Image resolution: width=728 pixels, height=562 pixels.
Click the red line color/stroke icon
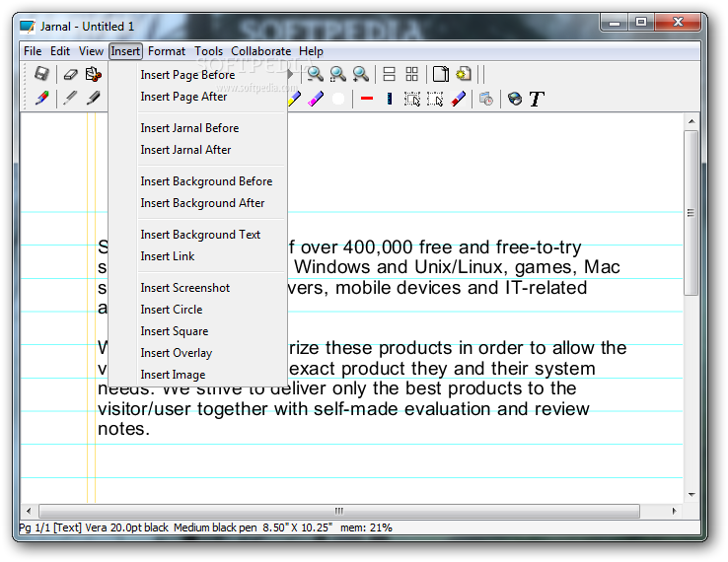click(x=367, y=99)
